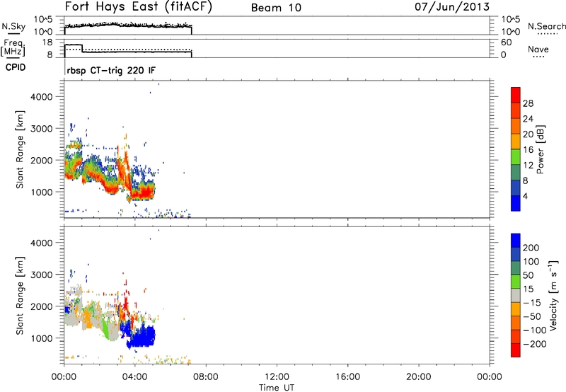
Task: Click the 'Slant Range [km]' label of power panel
Action: [x=20, y=149]
